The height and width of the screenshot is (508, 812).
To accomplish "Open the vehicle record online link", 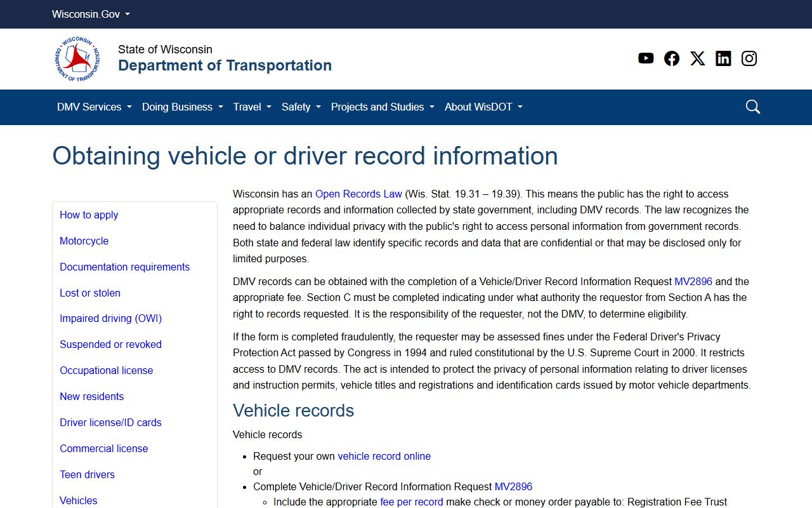I will 384,456.
